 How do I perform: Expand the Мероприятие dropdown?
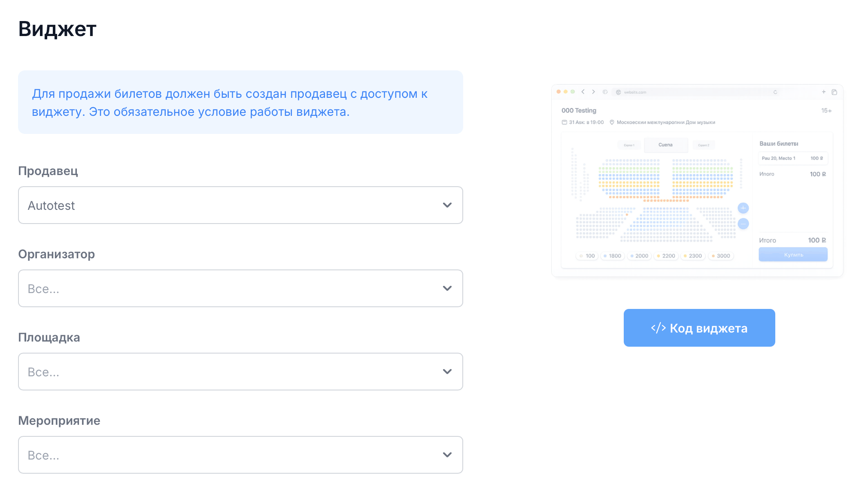(240, 455)
